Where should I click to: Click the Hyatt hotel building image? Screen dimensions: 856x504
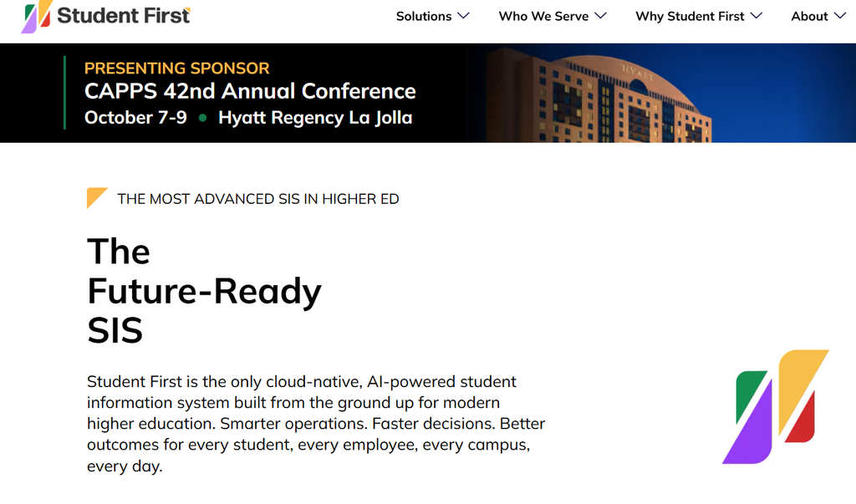click(x=598, y=95)
